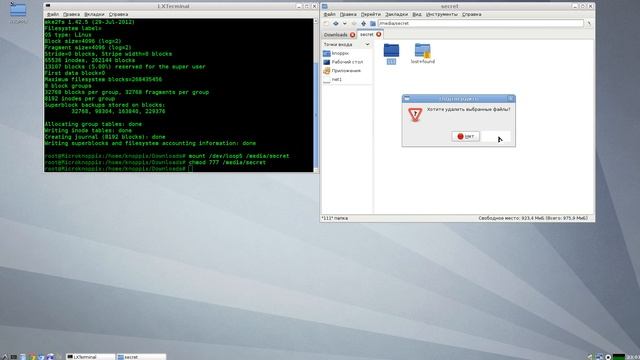Open file manager from taskbar launcher icon
The width and height of the screenshot is (640, 360).
pos(23,357)
